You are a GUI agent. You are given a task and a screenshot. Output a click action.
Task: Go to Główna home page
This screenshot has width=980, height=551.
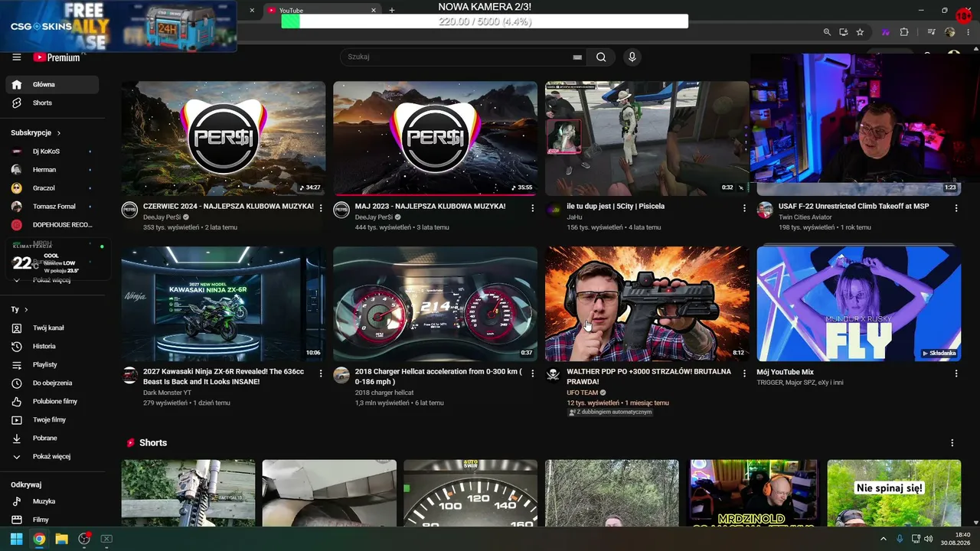pos(52,84)
